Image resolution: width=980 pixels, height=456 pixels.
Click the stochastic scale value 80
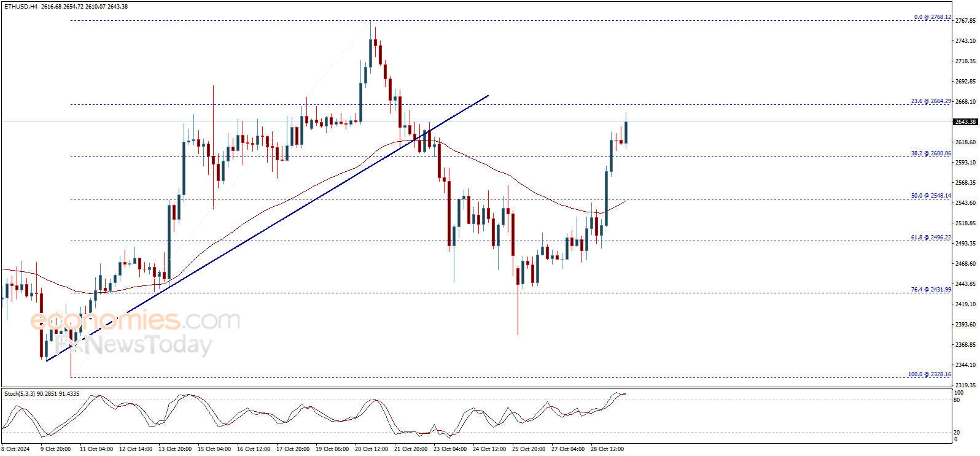(x=957, y=400)
